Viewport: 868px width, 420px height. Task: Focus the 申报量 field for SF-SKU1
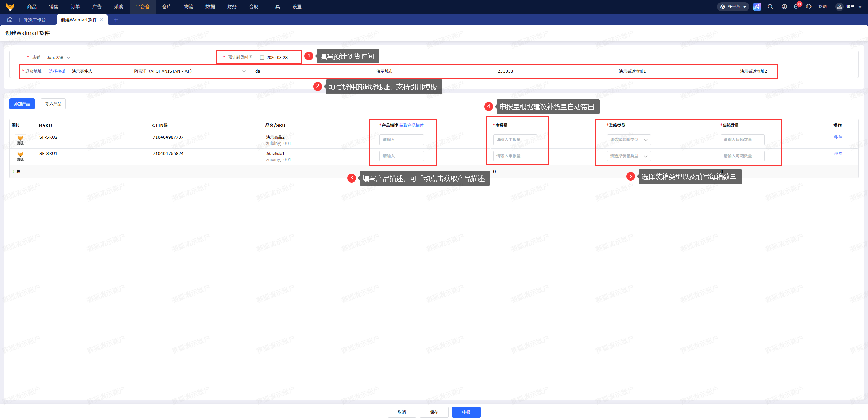click(515, 156)
